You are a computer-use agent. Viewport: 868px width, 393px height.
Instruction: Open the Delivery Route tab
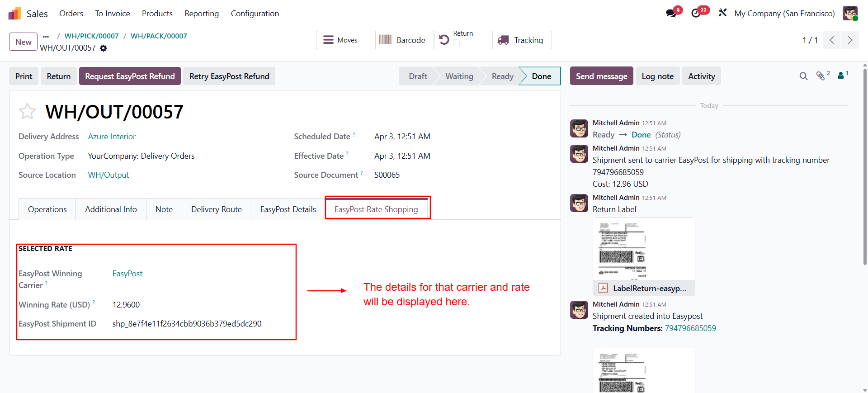tap(217, 209)
